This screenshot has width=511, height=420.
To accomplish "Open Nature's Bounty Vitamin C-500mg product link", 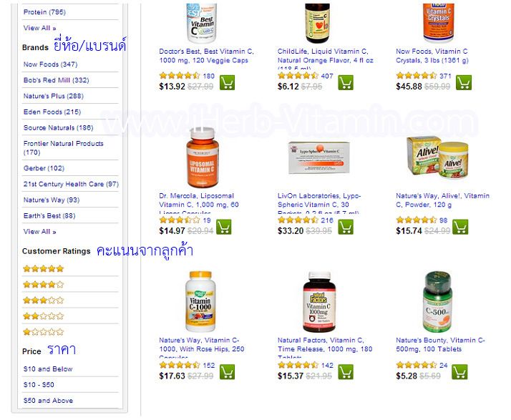I will [x=440, y=345].
